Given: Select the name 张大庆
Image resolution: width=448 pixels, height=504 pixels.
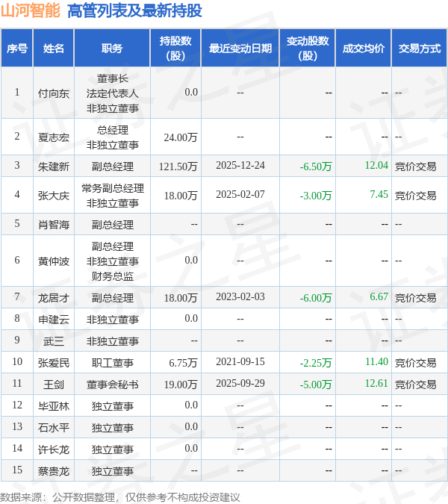Looking at the screenshot, I should [x=54, y=196].
